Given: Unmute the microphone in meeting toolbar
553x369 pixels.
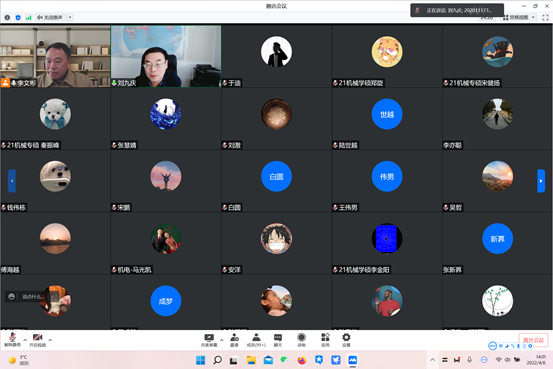Looking at the screenshot, I should [12, 340].
